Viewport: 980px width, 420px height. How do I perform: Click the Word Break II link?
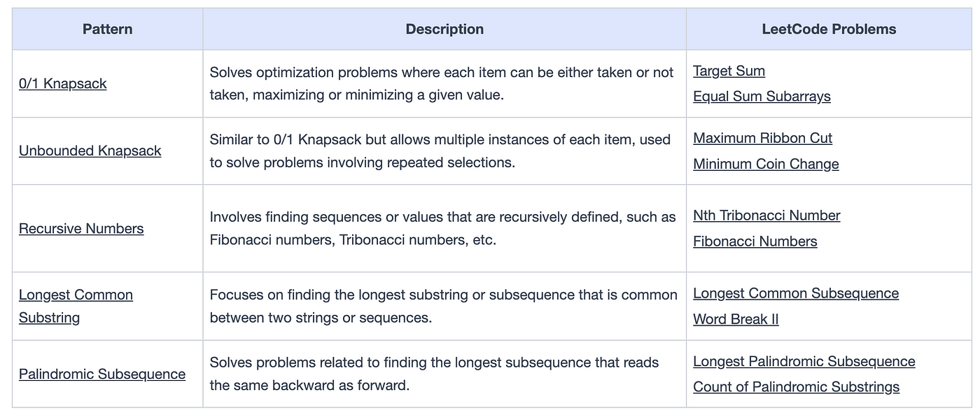(x=736, y=319)
